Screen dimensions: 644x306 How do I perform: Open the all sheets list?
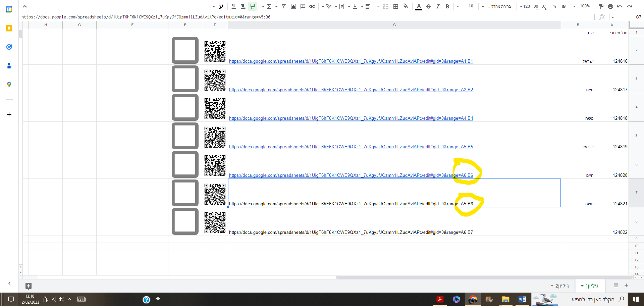click(616, 286)
